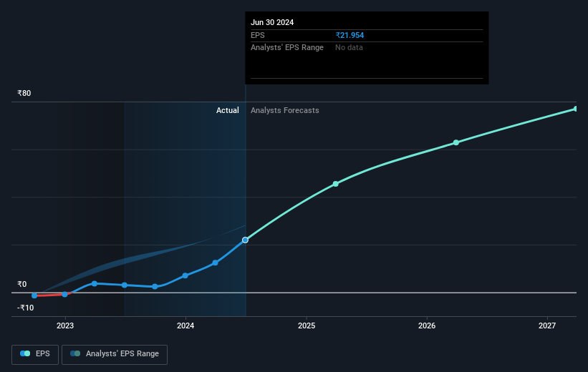
Task: Click the negative EPS point before 2023
Action: (34, 295)
